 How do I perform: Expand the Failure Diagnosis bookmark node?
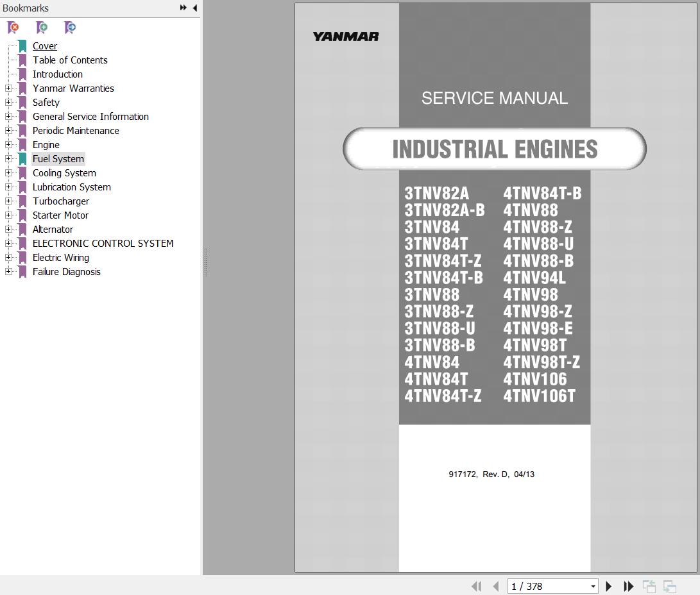(8, 272)
